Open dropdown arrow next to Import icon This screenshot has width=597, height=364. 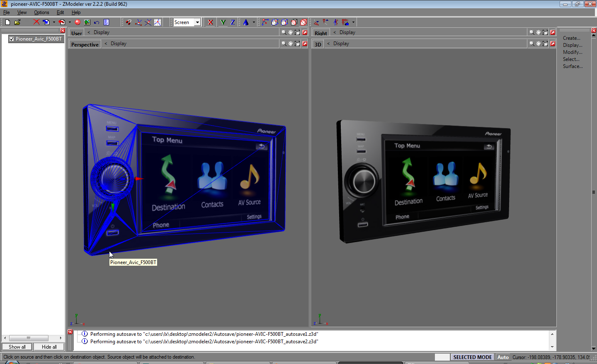[x=70, y=22]
